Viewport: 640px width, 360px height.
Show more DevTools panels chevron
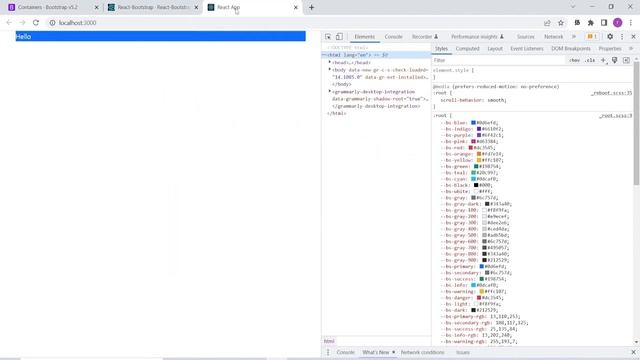pos(574,37)
